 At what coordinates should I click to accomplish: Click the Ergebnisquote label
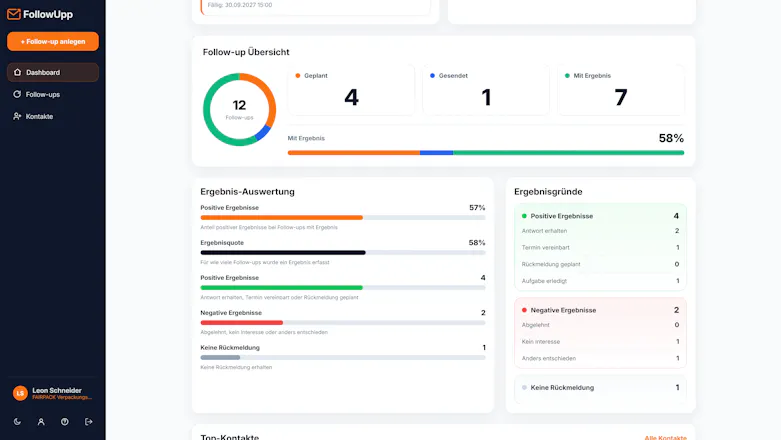[222, 243]
